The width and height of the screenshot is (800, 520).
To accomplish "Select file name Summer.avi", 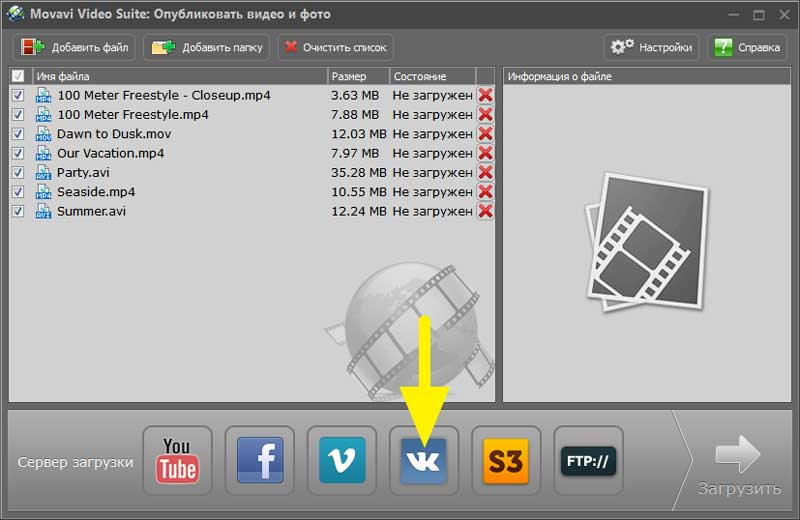I will (91, 211).
